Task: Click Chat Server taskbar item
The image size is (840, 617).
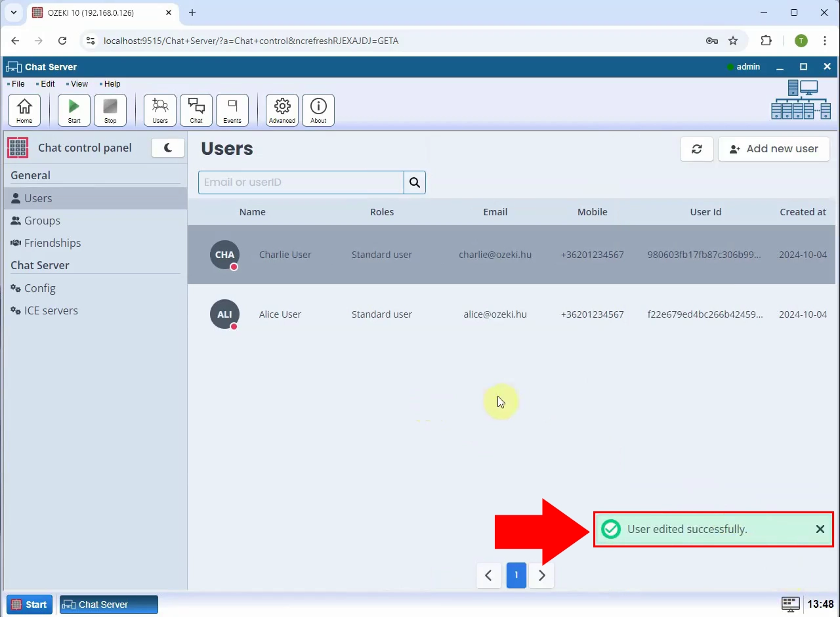Action: [x=109, y=605]
